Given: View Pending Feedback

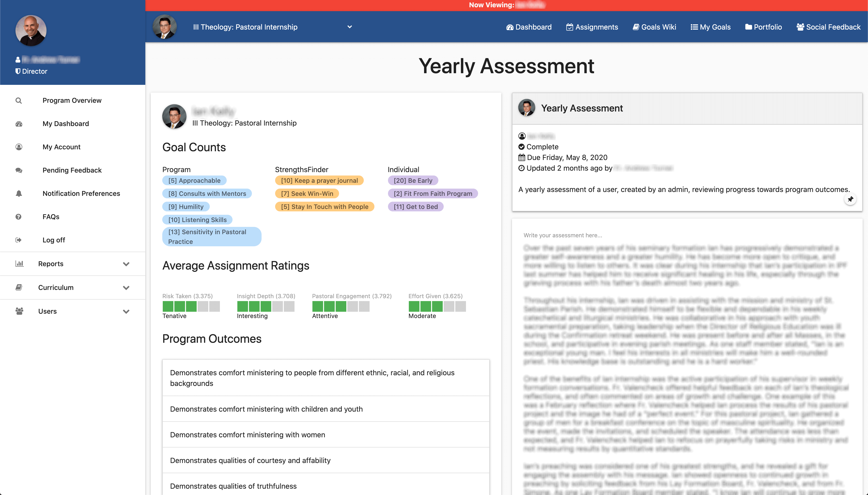Looking at the screenshot, I should coord(73,170).
